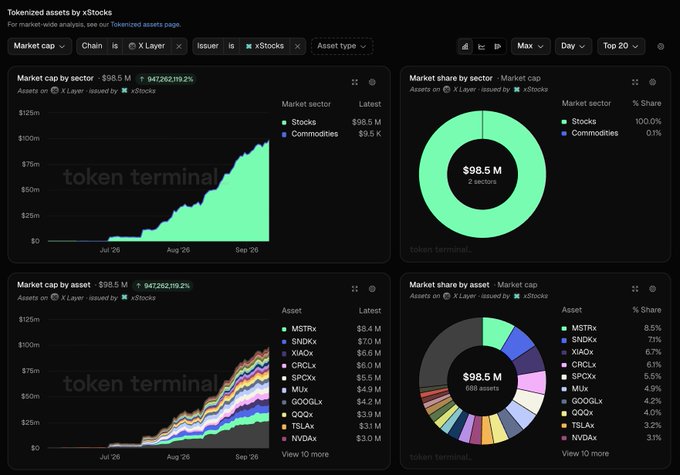Select NVDAx 3.1% row in Market share by asset
Screen dimensions: 680x475
click(x=611, y=438)
